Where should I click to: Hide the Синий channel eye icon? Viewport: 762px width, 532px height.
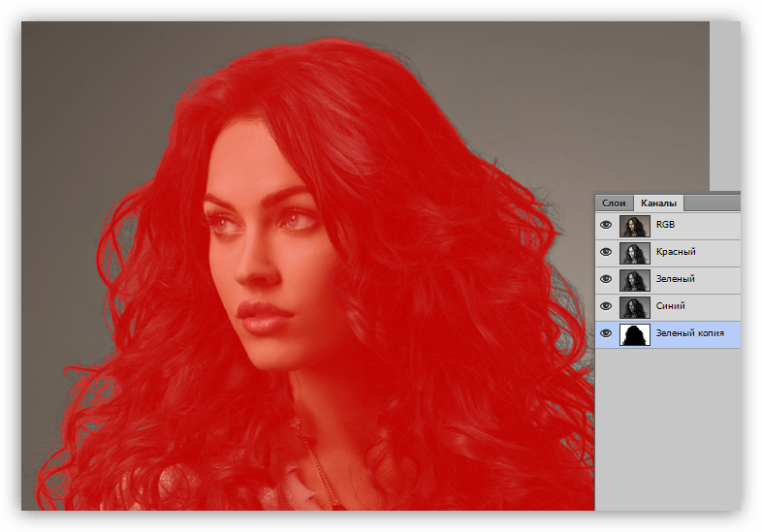coord(607,306)
